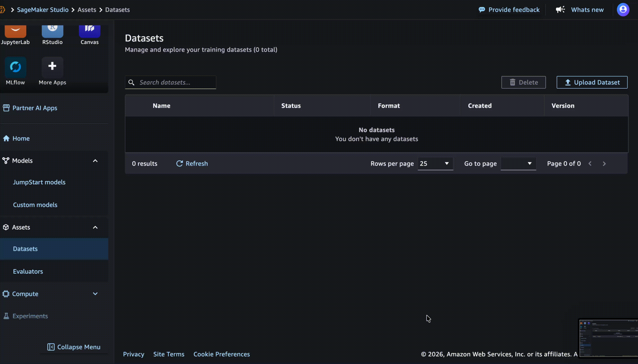Open the Whats new link
Screen dimensions: 638x364
point(587,10)
